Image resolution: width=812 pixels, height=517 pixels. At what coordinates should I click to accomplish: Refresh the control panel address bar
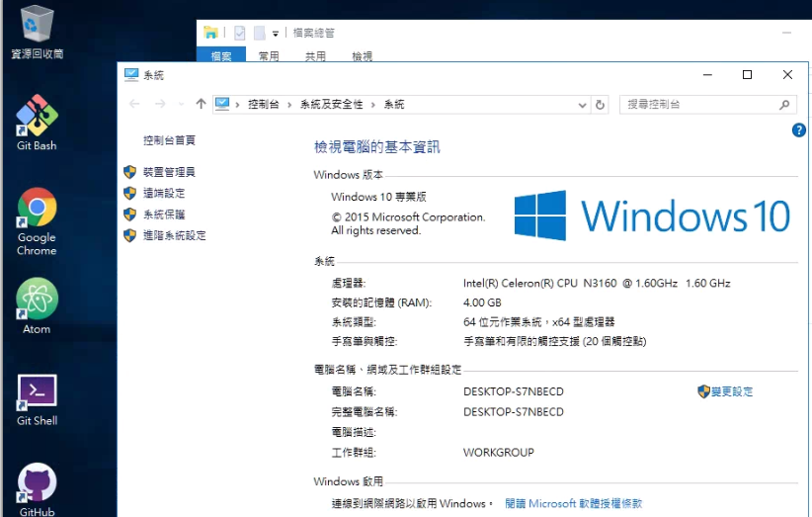tap(600, 105)
